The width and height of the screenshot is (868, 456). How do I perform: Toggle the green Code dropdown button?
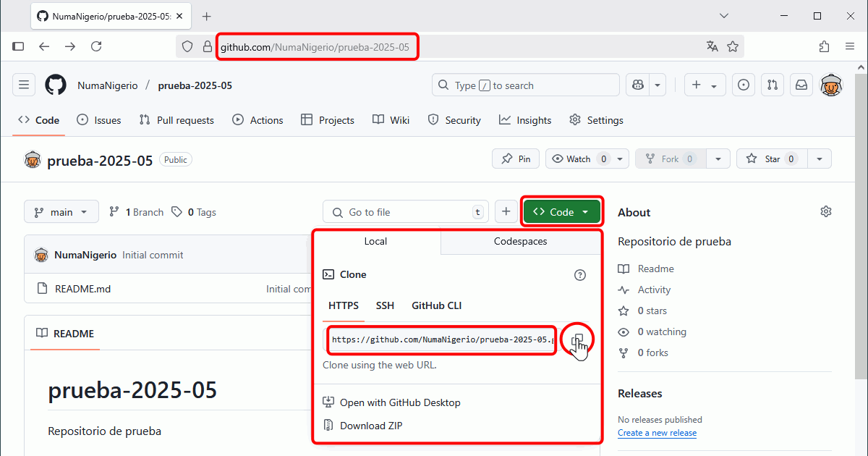tap(562, 212)
